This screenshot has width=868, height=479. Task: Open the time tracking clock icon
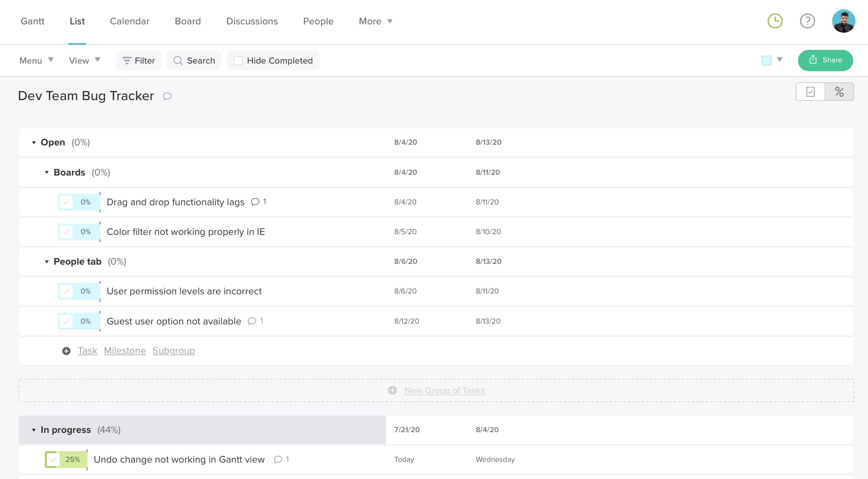(x=774, y=21)
